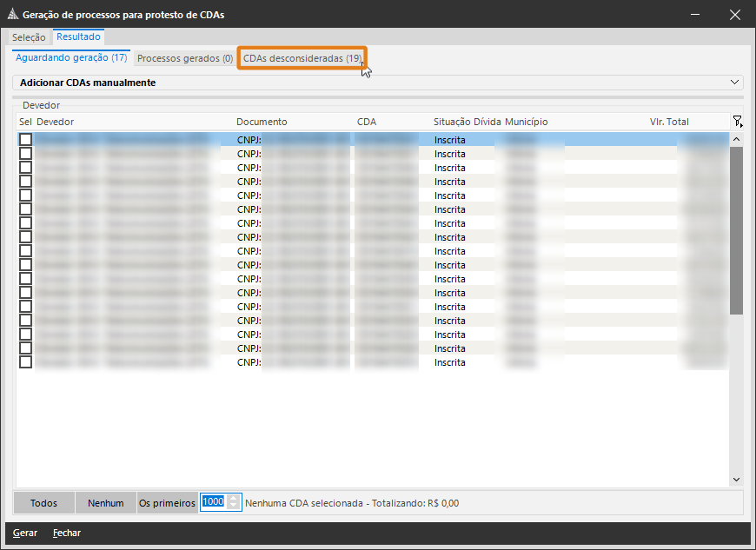Click Gerar in the bottom bar
Image resolution: width=756 pixels, height=550 pixels.
pyautogui.click(x=25, y=533)
